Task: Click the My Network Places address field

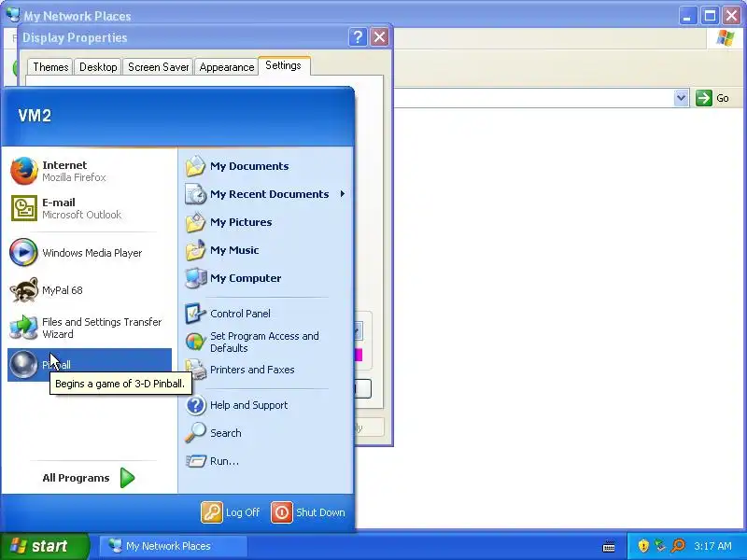Action: coord(533,98)
